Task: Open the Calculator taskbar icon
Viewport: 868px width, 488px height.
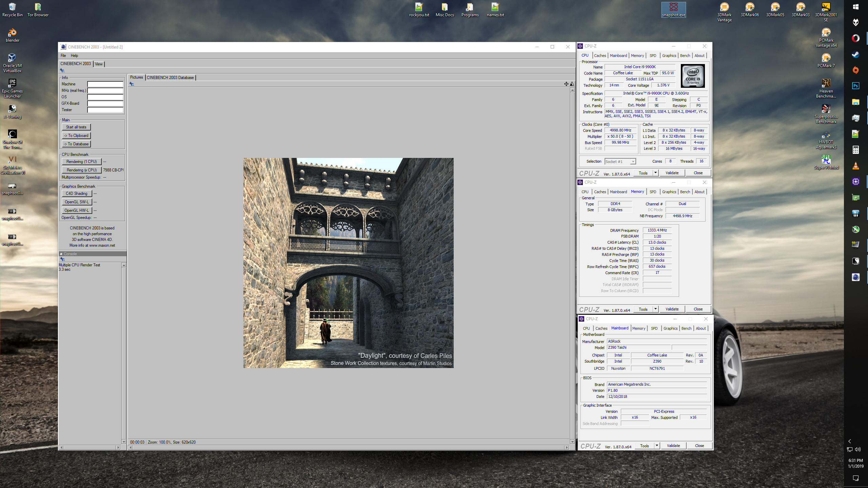Action: [855, 150]
